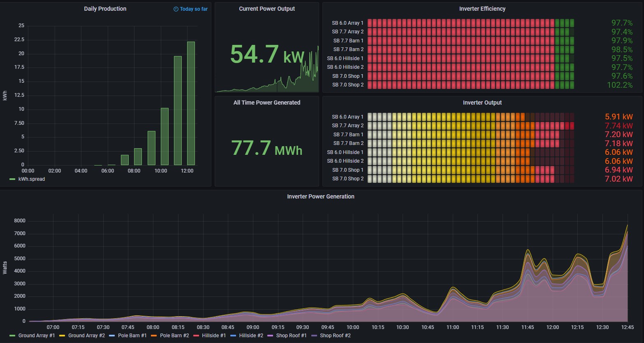Click the clock icon beside Today so far
Image resolution: width=644 pixels, height=343 pixels.
point(176,9)
